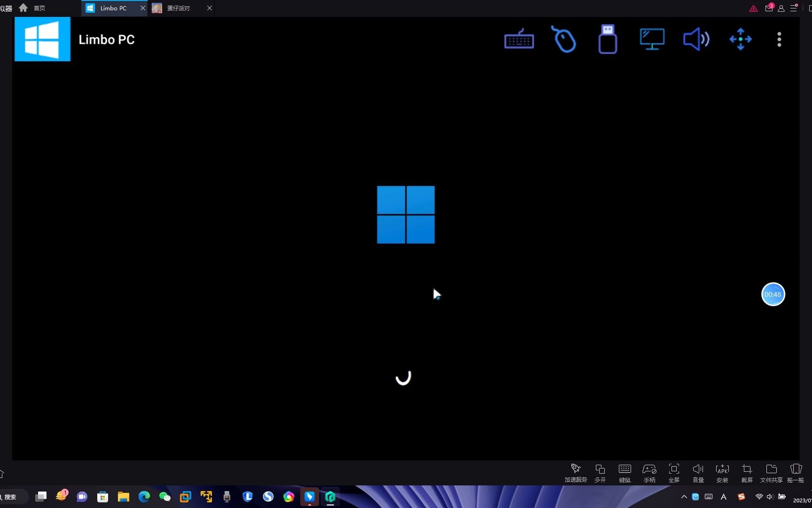Open the three-dot overflow menu

point(779,40)
